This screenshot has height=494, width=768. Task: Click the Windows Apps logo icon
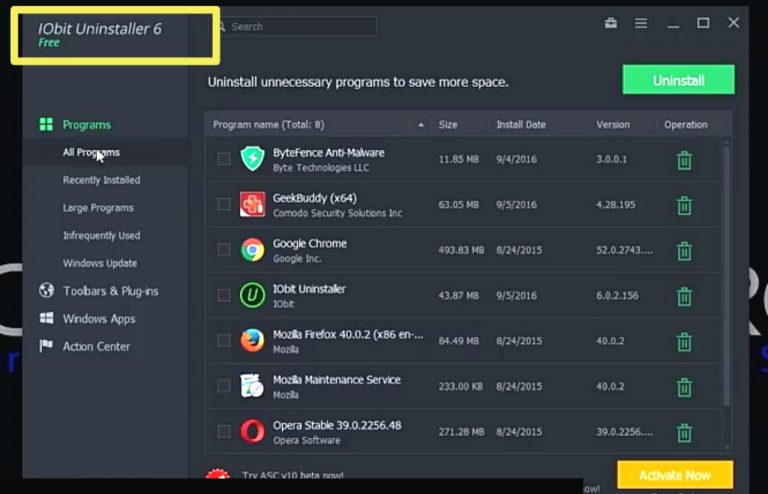point(46,318)
